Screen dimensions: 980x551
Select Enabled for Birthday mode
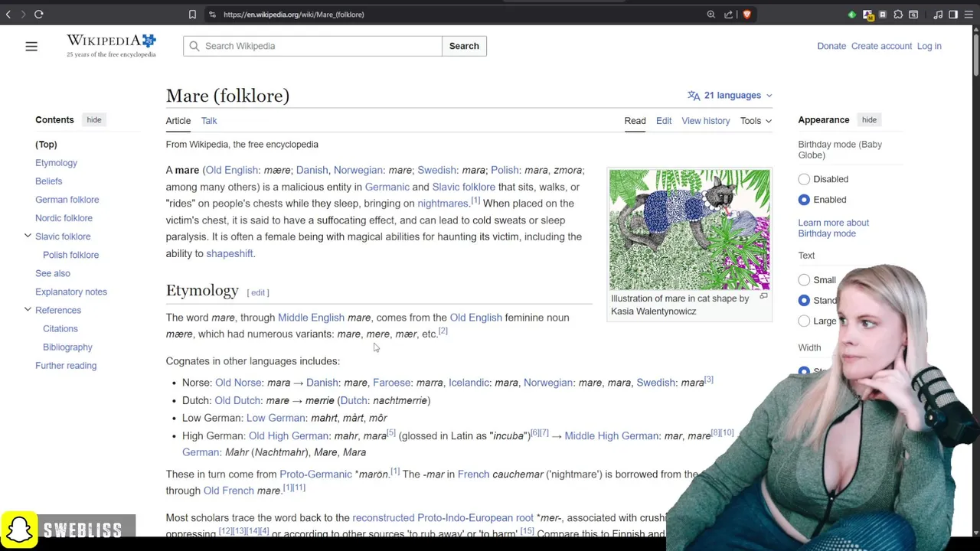tap(804, 200)
